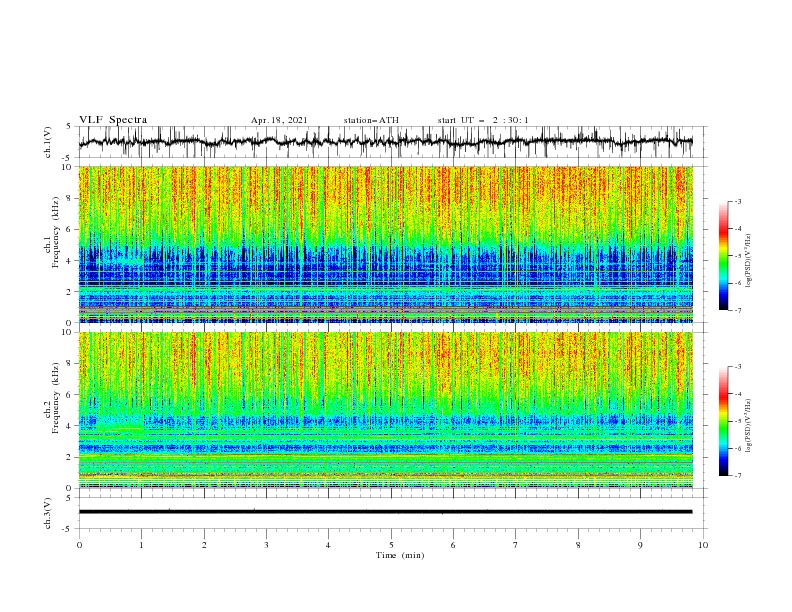Click the "ch.1(V)" waveform axis label
This screenshot has height=612, width=792.
(48, 142)
